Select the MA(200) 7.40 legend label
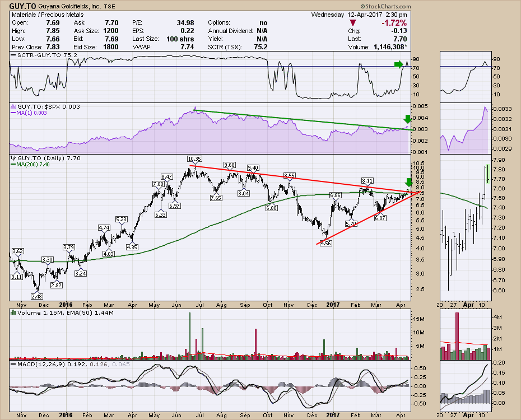 coord(30,165)
